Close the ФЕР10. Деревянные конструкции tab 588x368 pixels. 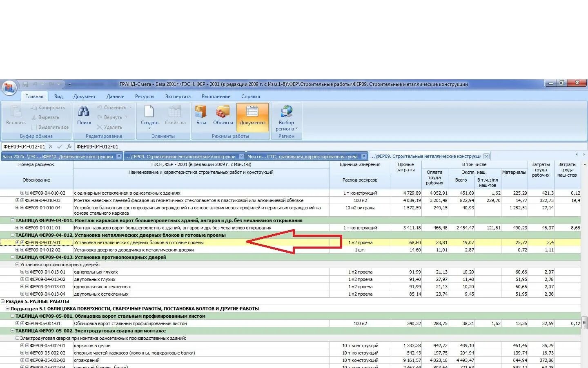click(x=119, y=156)
